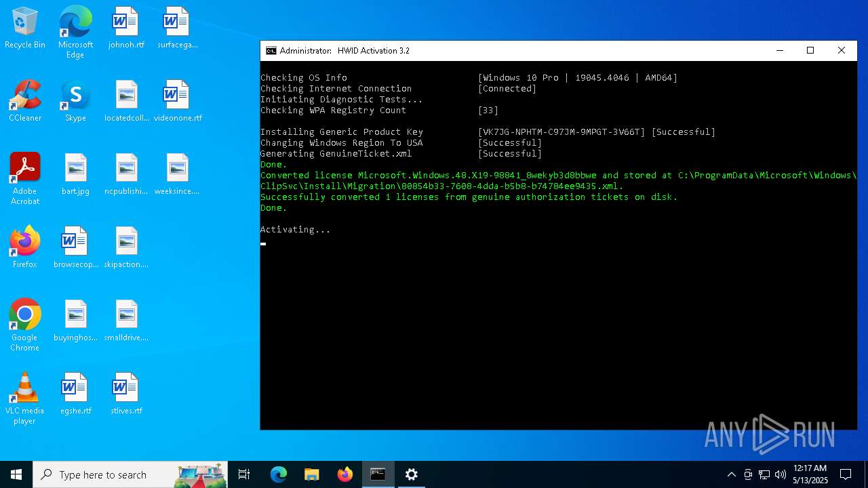Open the HWID Activation window system menu icon

click(271, 51)
